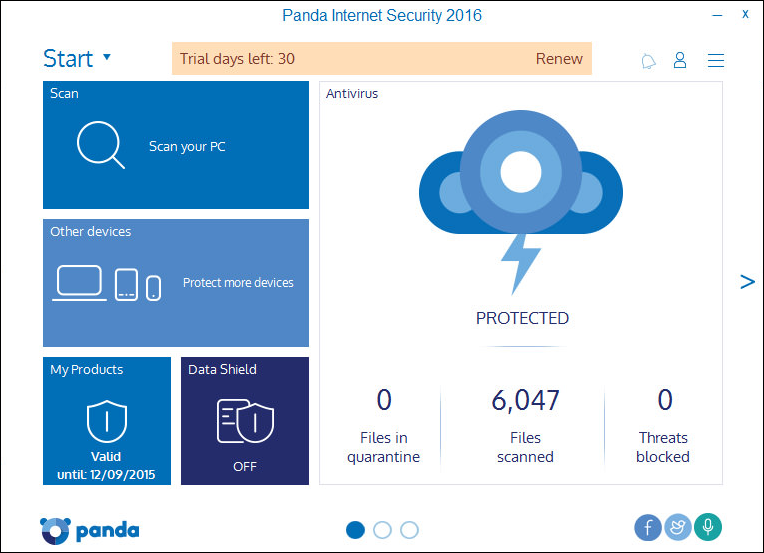Click the Antivirus panel title
Viewport: 764px width, 553px height.
(x=352, y=94)
